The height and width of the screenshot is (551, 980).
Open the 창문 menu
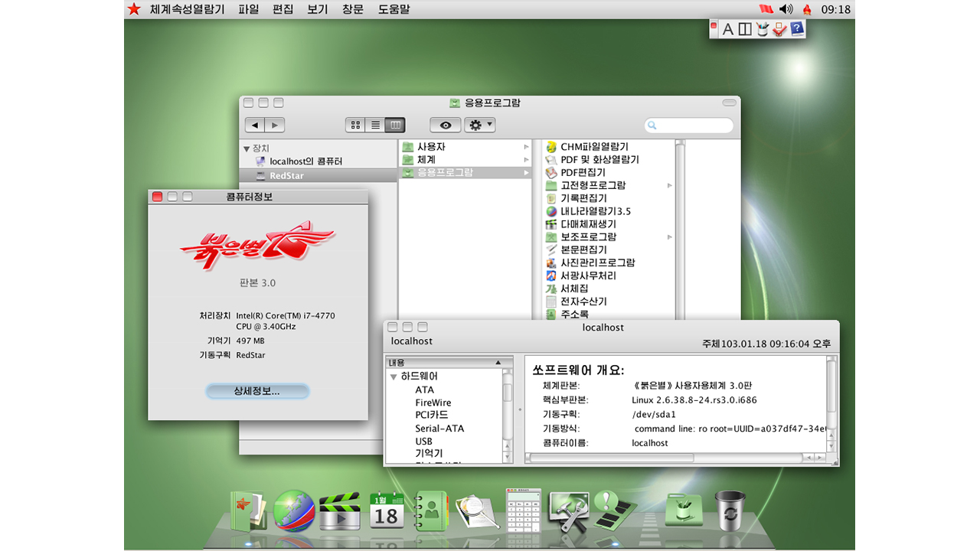tap(353, 9)
